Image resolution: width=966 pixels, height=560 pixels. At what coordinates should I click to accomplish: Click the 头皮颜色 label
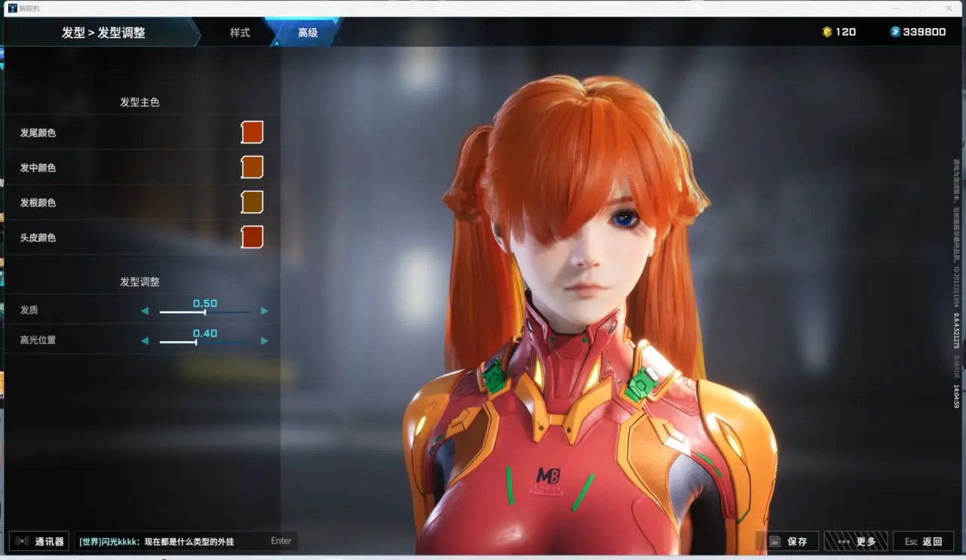tap(38, 237)
